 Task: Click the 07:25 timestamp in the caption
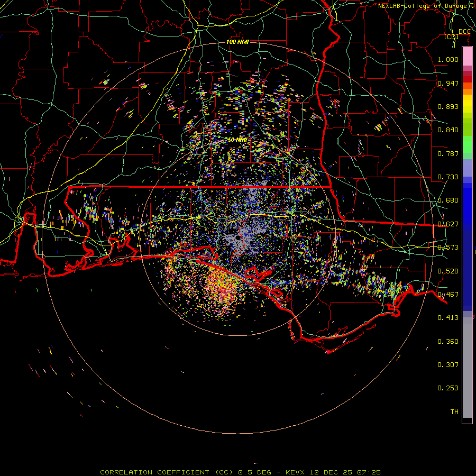coord(369,472)
